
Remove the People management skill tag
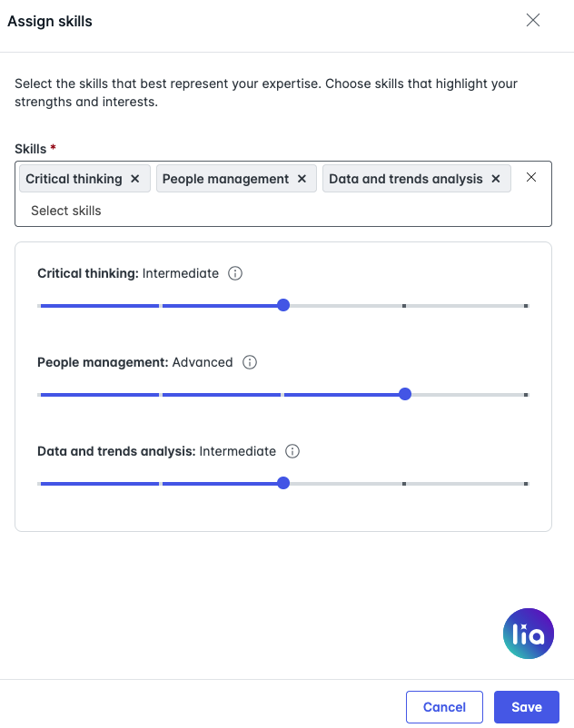coord(302,179)
